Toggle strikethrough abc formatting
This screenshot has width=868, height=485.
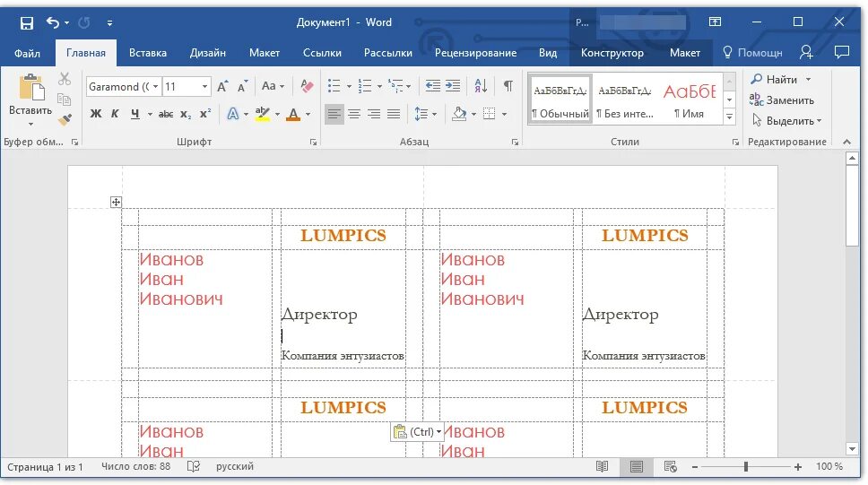[x=166, y=114]
